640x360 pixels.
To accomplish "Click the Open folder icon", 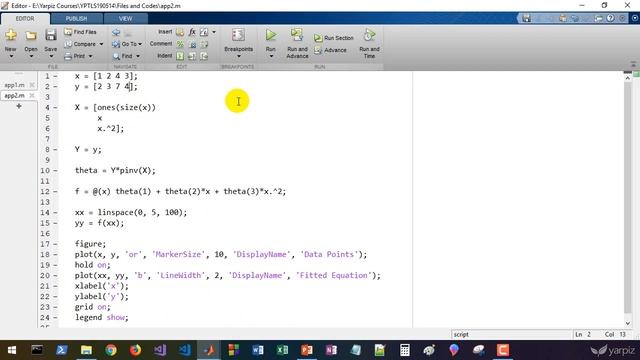I will coord(31,36).
